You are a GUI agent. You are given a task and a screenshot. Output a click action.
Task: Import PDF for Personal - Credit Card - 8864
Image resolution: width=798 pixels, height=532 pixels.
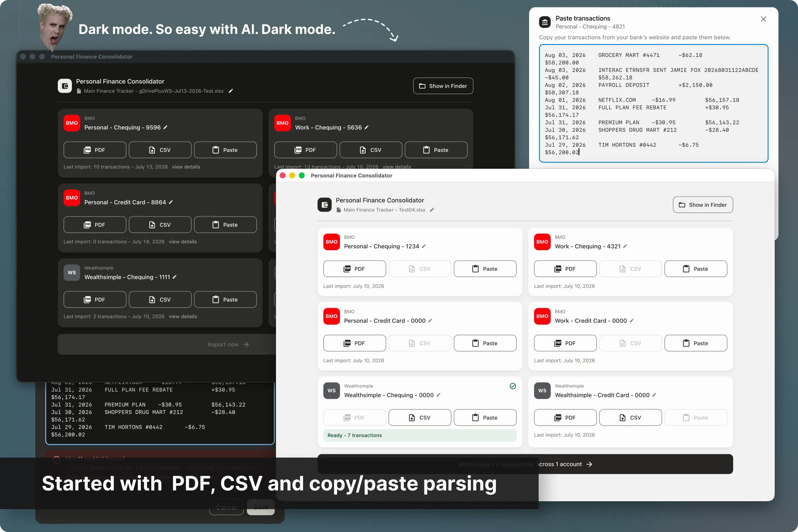(95, 225)
